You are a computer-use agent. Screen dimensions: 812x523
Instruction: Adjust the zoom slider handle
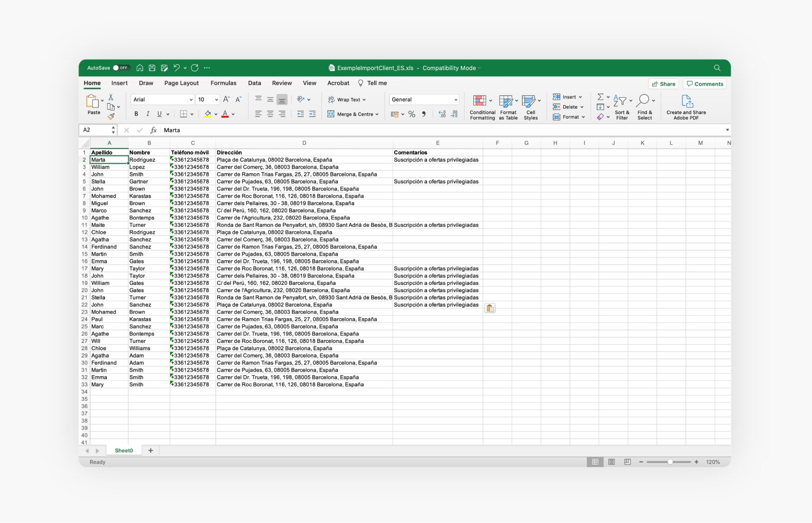(670, 462)
